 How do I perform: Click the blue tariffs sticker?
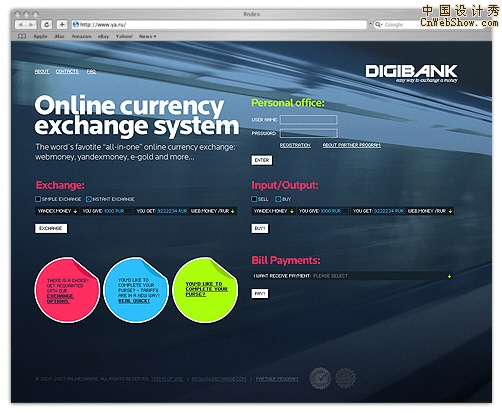(136, 290)
